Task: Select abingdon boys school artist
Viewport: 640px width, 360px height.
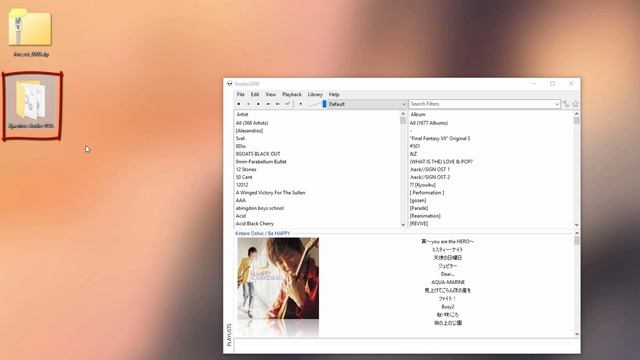Action: [x=260, y=208]
